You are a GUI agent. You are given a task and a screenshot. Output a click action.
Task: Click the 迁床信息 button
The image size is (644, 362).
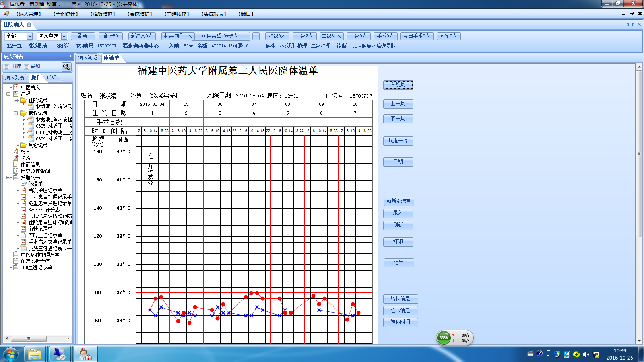(x=400, y=311)
